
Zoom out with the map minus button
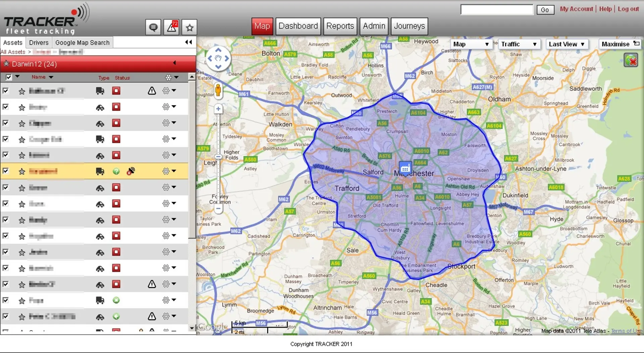218,208
